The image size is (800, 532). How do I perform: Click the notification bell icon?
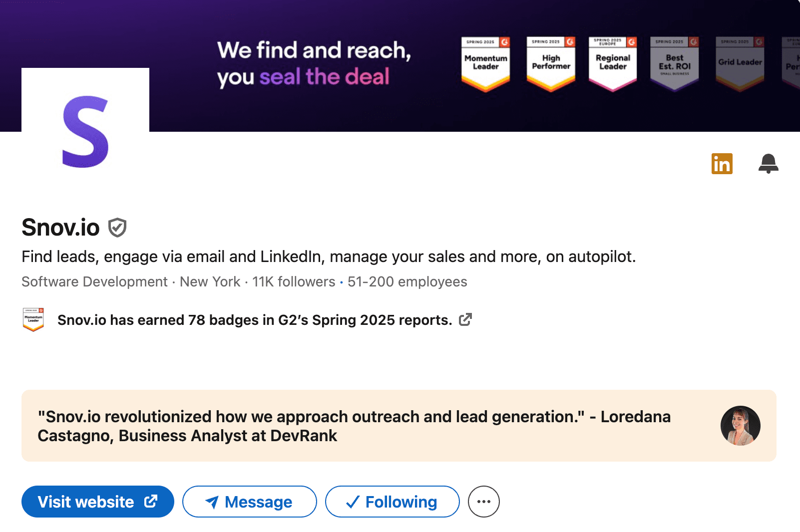(768, 164)
